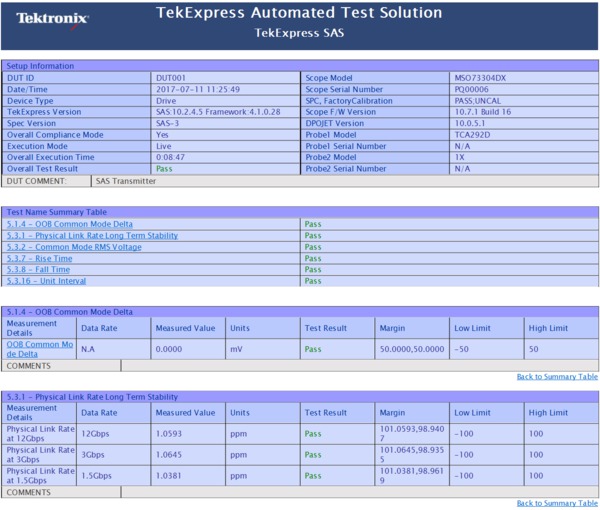The width and height of the screenshot is (600, 510).
Task: Click Back to Summary Table under Physical Link Rate section
Action: [x=557, y=503]
